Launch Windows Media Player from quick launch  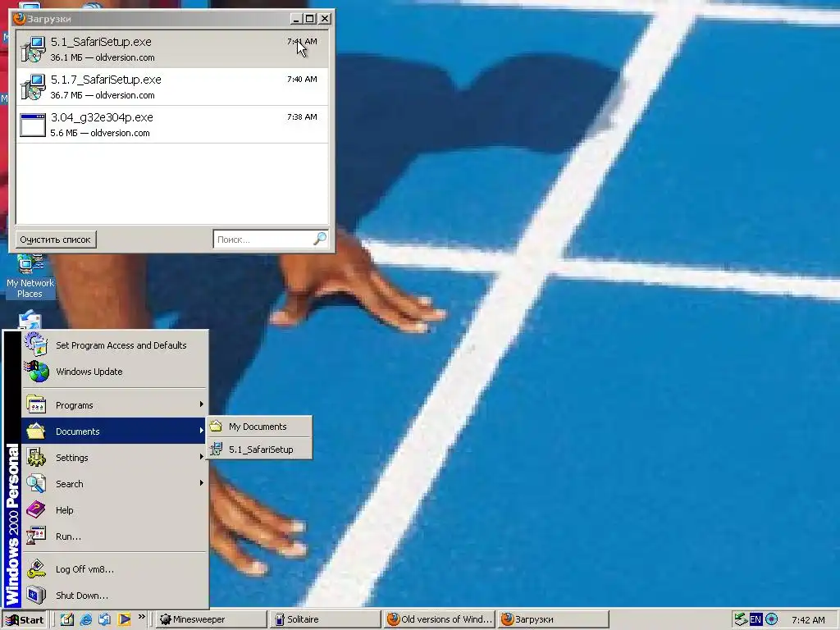[124, 620]
